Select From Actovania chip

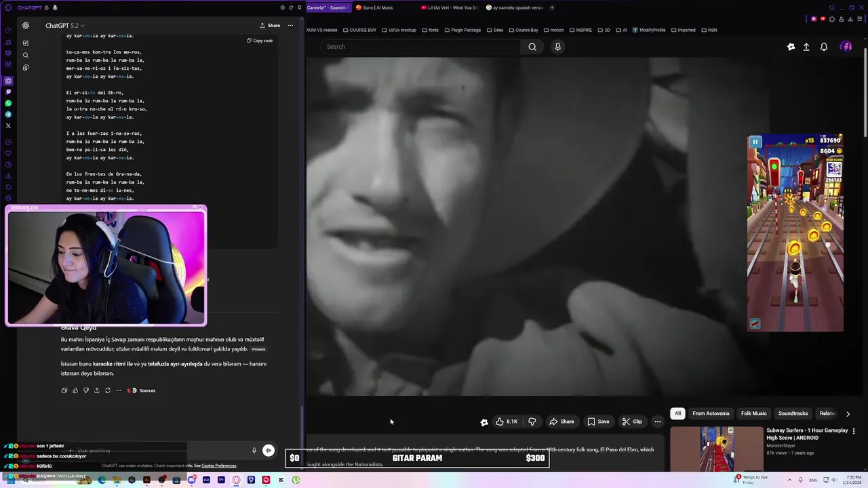[x=711, y=413]
